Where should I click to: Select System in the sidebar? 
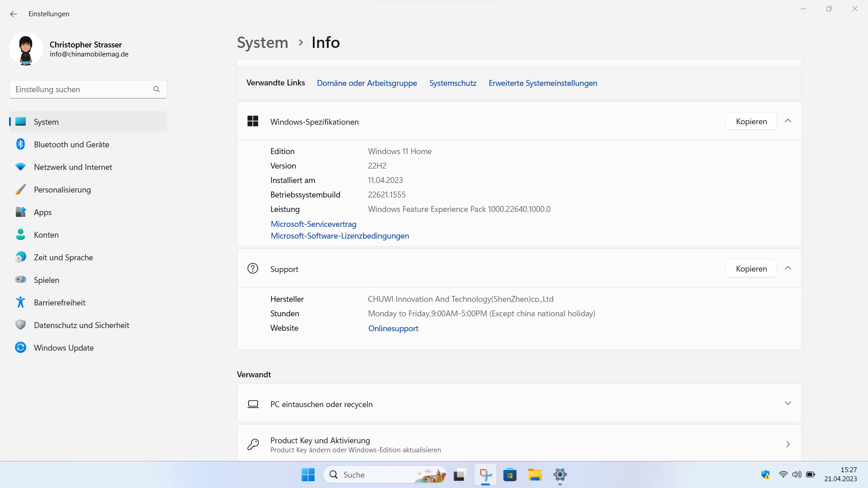pos(88,122)
